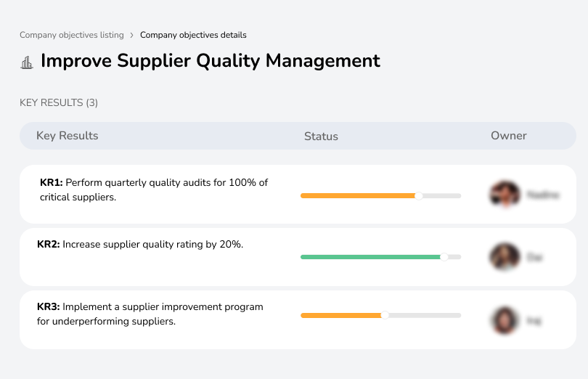Screen dimensions: 588x379
Task: Click the KR3 owner avatar
Action: click(505, 320)
